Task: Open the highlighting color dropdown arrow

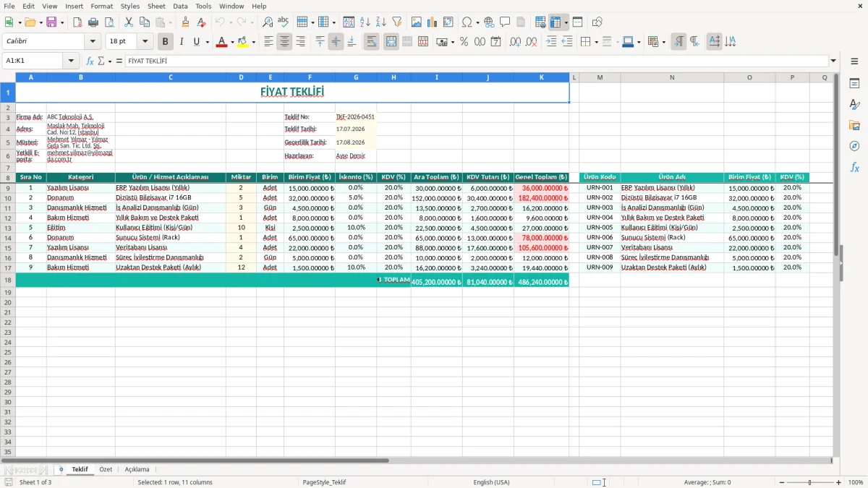Action: tap(253, 42)
